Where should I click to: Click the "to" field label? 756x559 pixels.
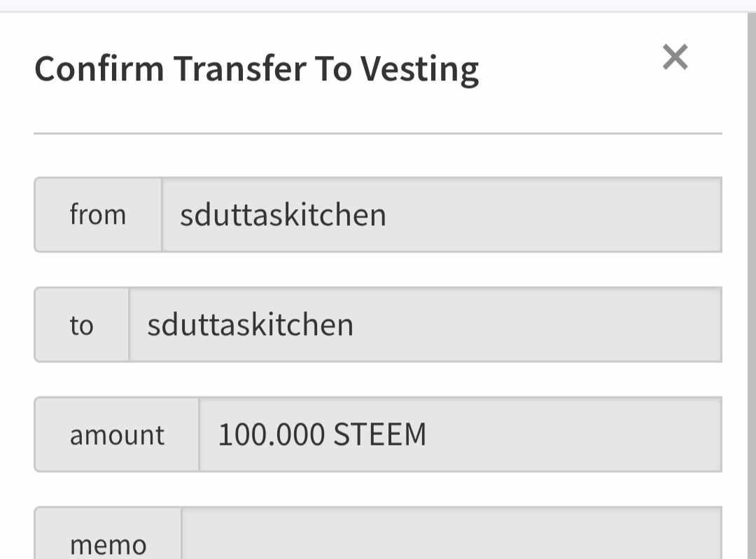tap(81, 325)
